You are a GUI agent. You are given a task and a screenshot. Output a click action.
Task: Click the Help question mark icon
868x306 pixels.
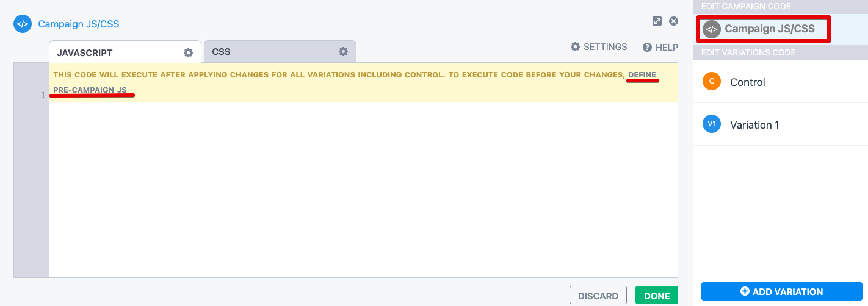(x=648, y=48)
